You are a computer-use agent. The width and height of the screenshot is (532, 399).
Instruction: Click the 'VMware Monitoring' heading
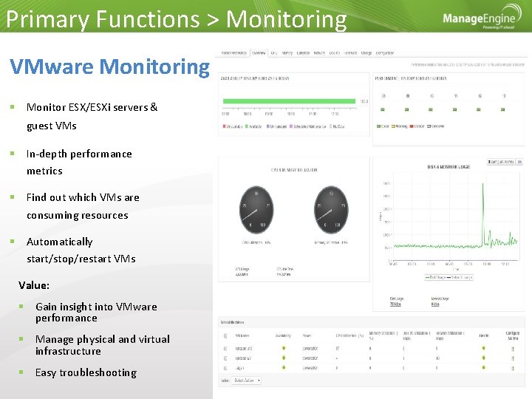tap(109, 66)
